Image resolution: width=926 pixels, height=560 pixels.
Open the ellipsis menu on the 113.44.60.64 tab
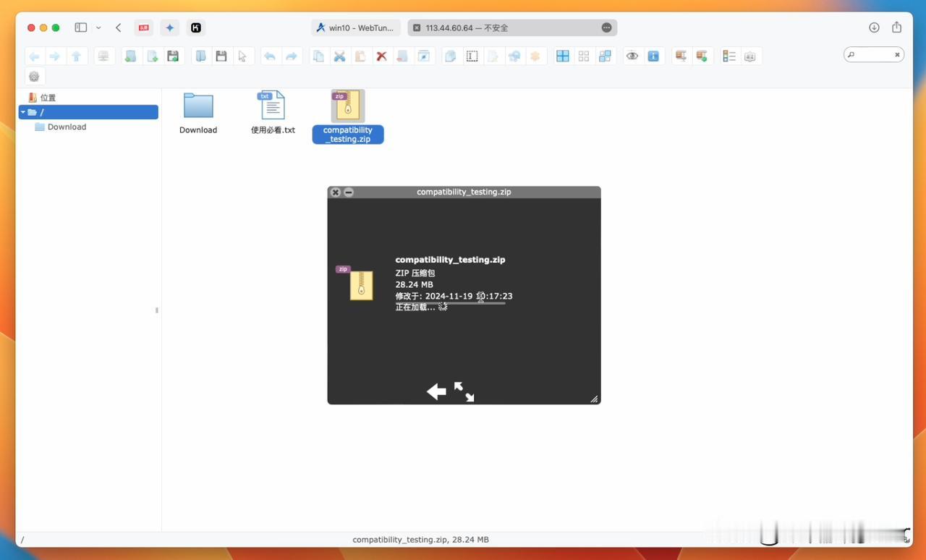coord(606,28)
